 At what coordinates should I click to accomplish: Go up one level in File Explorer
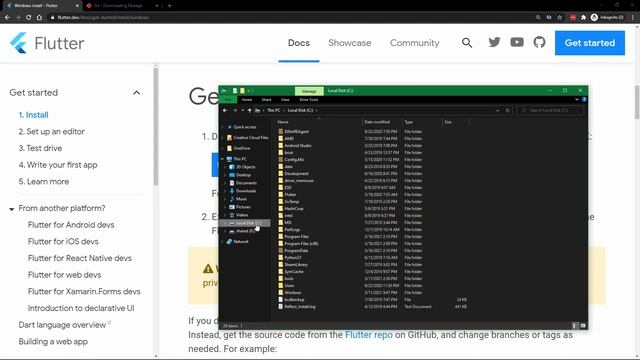click(249, 110)
